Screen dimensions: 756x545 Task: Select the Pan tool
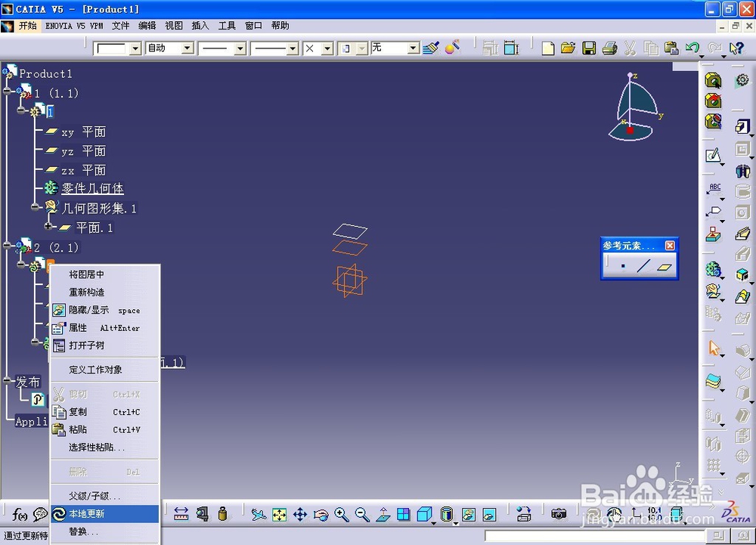[300, 515]
